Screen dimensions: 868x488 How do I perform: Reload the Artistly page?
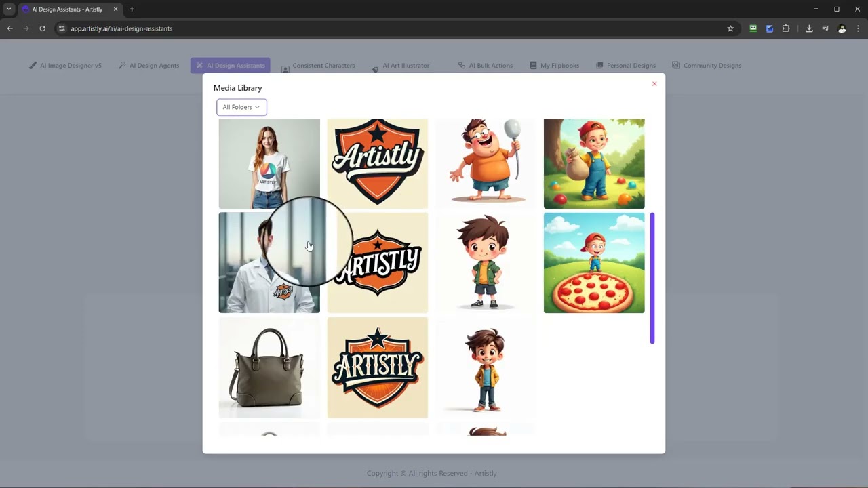pyautogui.click(x=42, y=28)
